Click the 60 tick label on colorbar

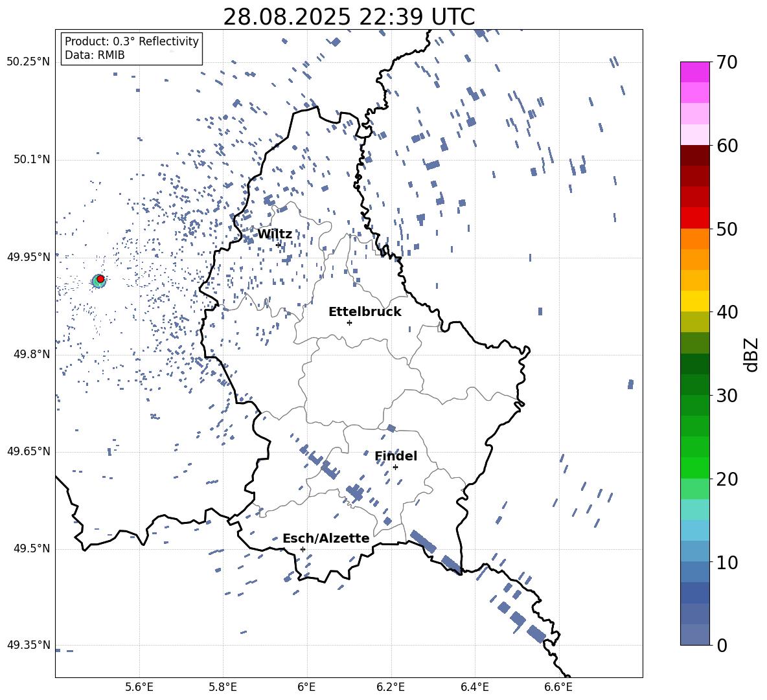click(727, 146)
